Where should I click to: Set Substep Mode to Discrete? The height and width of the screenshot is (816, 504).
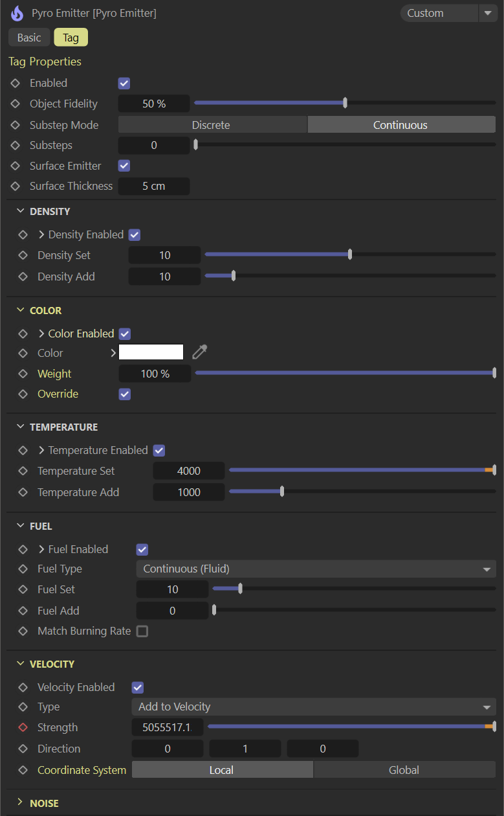pyautogui.click(x=212, y=125)
